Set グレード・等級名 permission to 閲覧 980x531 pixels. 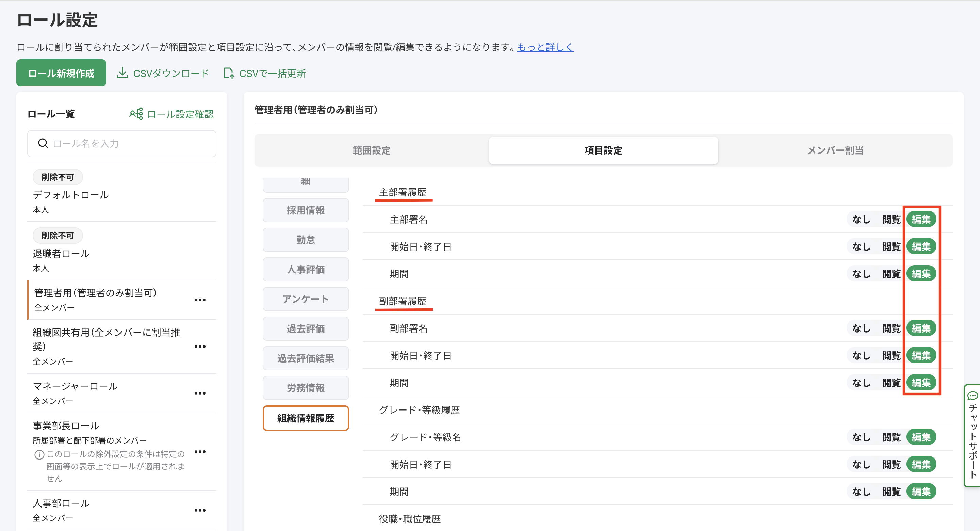[x=892, y=437]
